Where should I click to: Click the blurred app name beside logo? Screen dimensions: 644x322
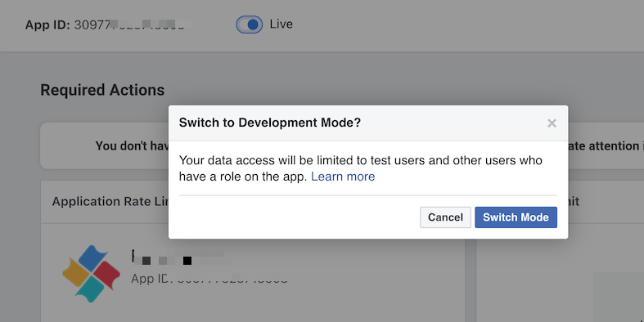pos(181,257)
